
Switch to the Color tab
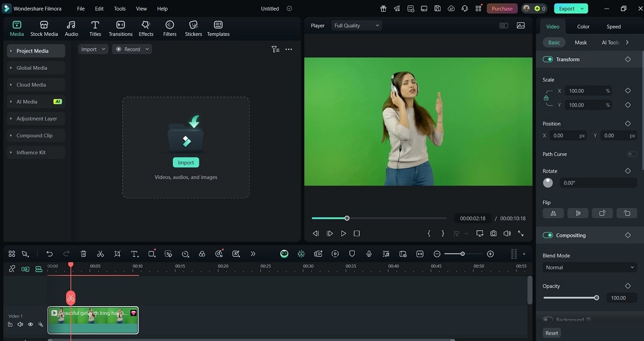(583, 26)
